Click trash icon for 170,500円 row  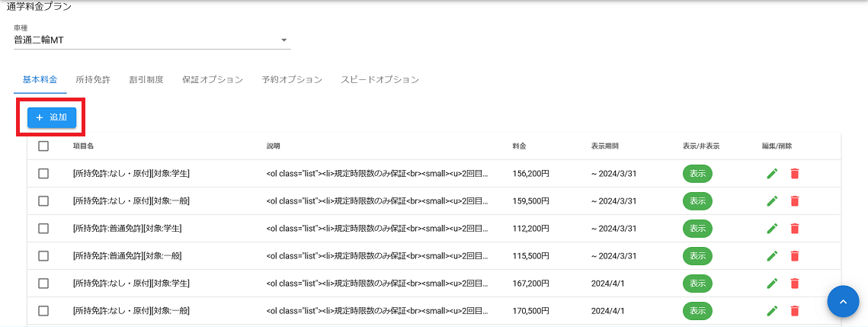pyautogui.click(x=794, y=311)
